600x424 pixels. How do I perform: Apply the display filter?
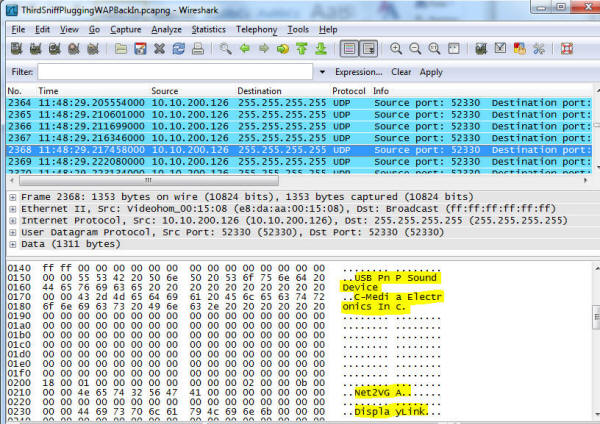click(431, 72)
